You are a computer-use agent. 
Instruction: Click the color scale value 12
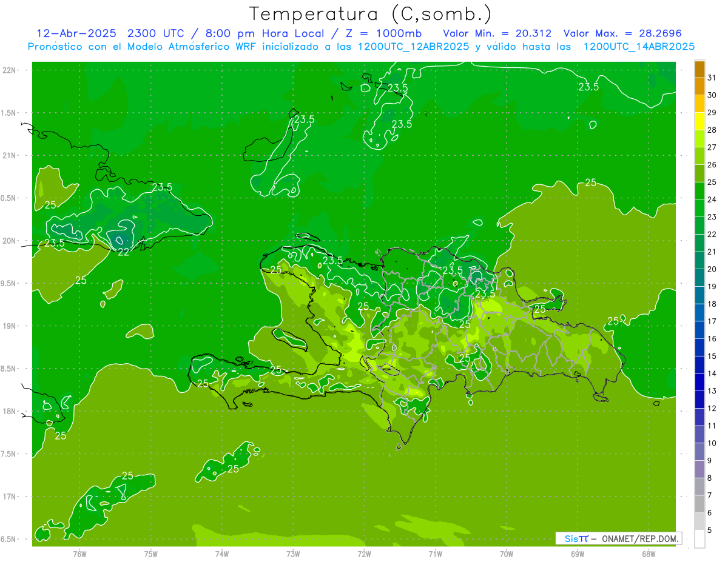[x=712, y=409]
